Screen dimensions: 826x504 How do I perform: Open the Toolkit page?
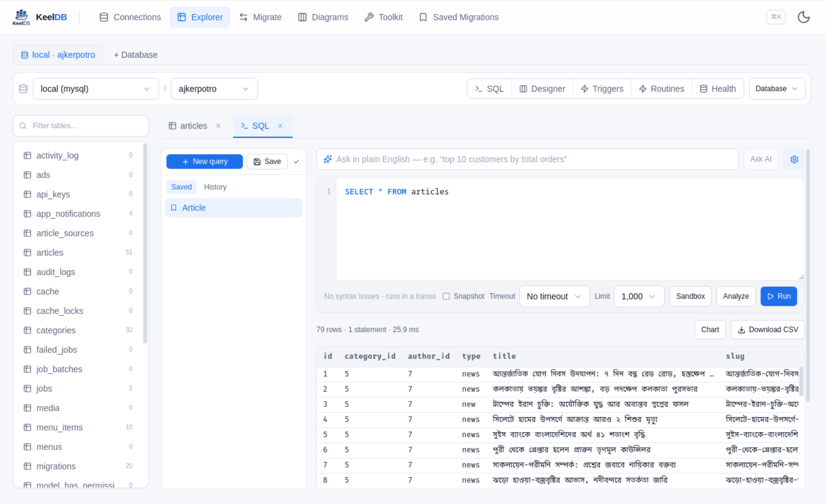coord(384,17)
